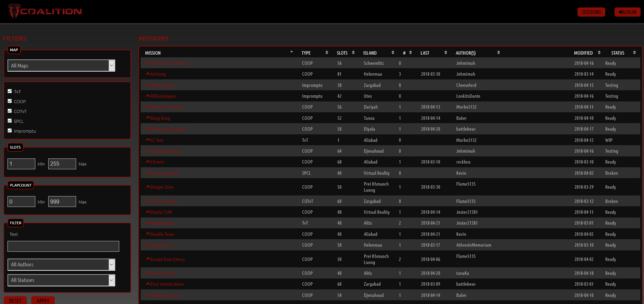The width and height of the screenshot is (644, 304).
Task: Disable the Impromptu mission type checkbox
Action: [10, 131]
